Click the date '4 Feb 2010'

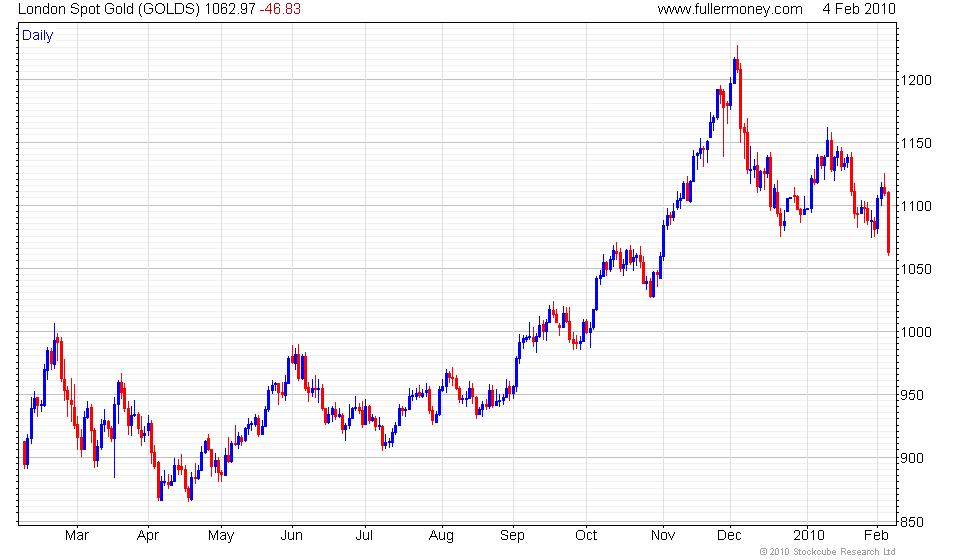pos(859,9)
